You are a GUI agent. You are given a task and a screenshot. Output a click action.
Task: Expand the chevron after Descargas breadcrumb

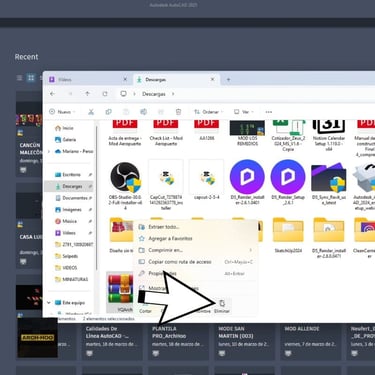click(173, 94)
